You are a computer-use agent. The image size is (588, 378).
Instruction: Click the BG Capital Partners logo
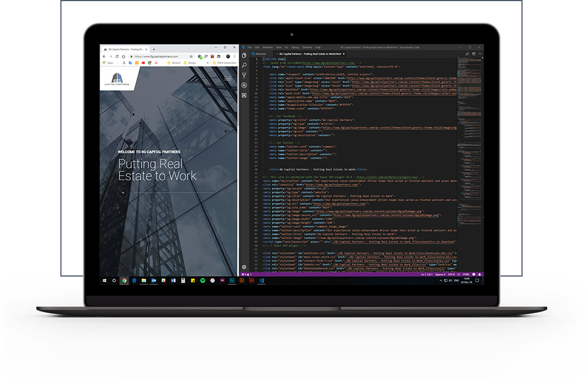pos(117,79)
